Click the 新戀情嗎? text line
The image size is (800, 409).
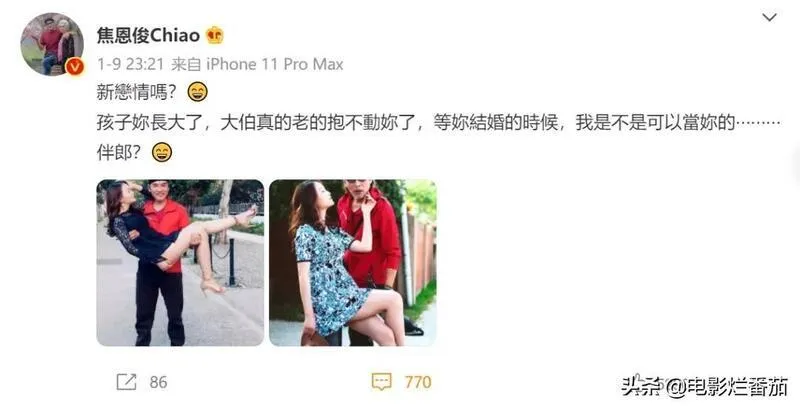[137, 92]
